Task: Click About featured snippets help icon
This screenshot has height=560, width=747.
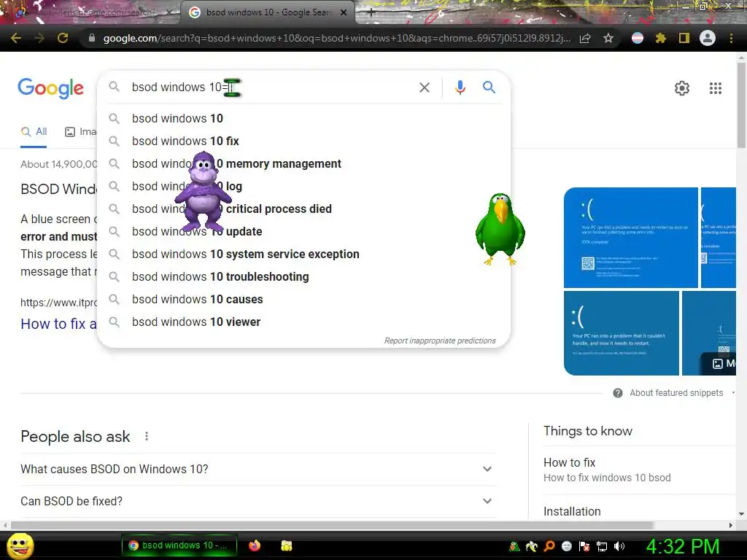Action: tap(617, 393)
